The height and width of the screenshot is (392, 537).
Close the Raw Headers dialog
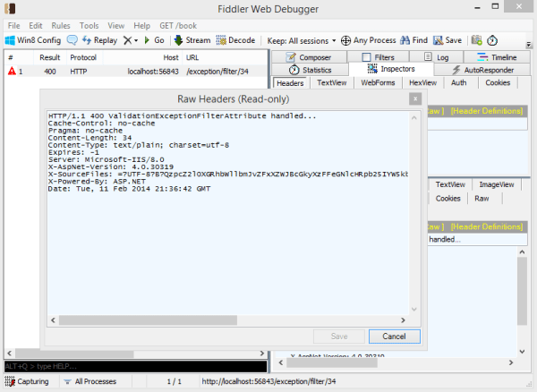pyautogui.click(x=415, y=99)
